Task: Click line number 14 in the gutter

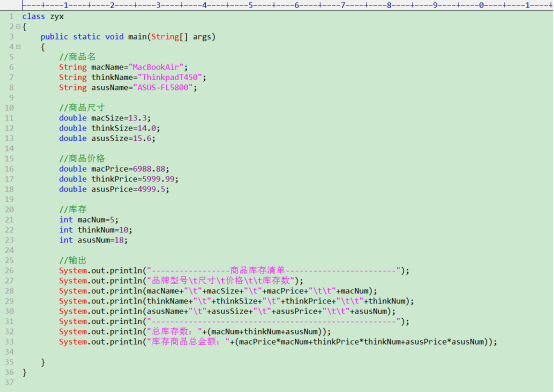Action: click(10, 149)
